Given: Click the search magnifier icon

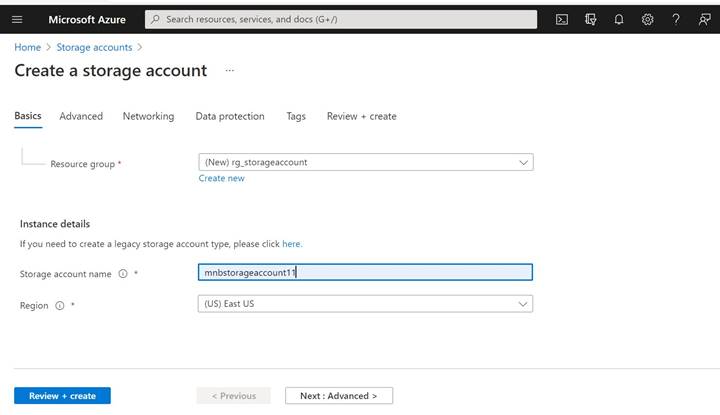Looking at the screenshot, I should (156, 19).
